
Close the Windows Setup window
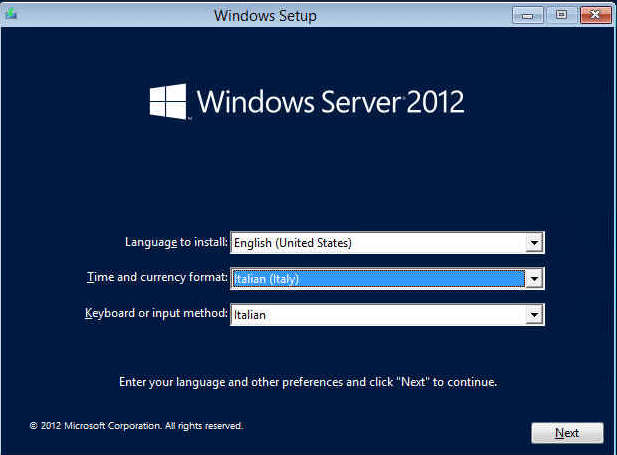tap(595, 15)
